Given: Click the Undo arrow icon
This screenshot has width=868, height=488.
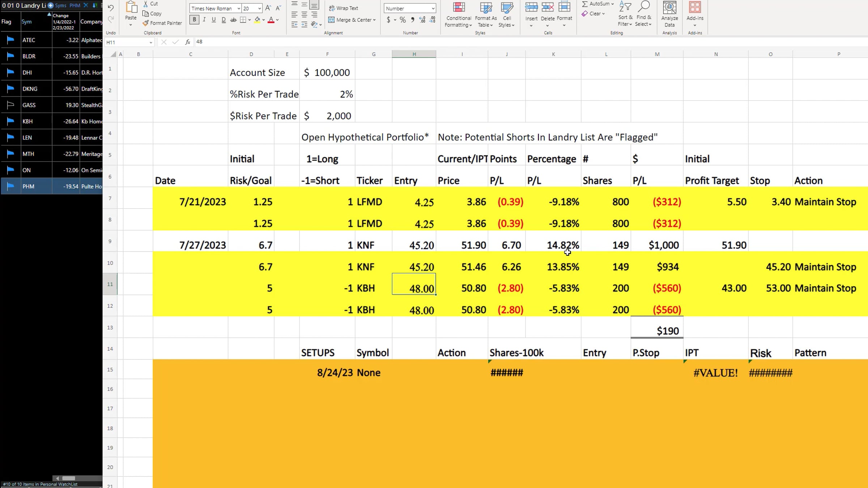Looking at the screenshot, I should click(111, 8).
